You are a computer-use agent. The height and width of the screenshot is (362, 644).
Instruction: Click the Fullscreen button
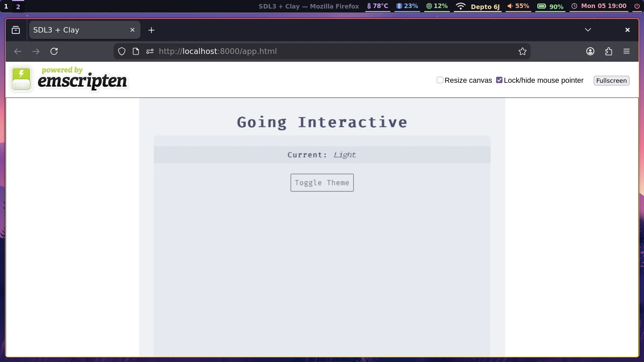611,80
